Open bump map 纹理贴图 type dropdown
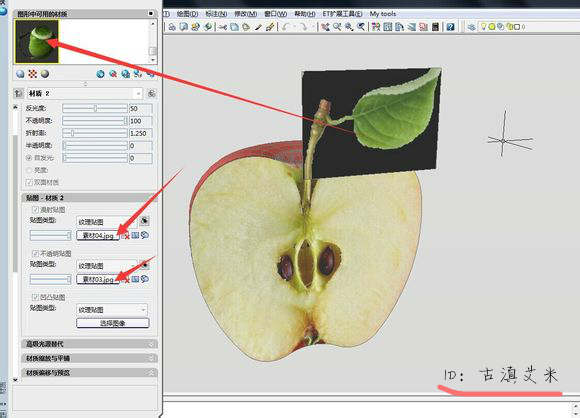The height and width of the screenshot is (418, 580). click(112, 310)
